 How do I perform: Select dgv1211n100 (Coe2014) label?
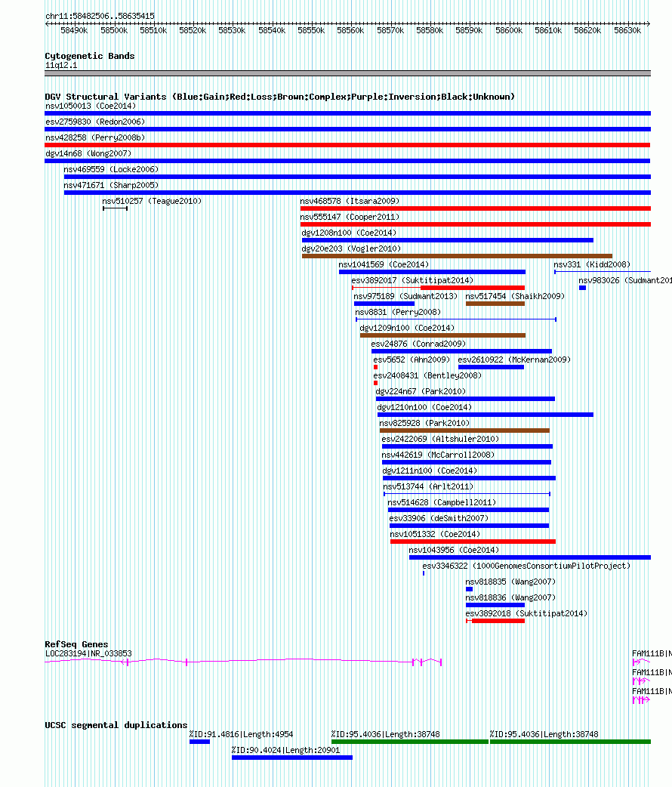(x=430, y=471)
